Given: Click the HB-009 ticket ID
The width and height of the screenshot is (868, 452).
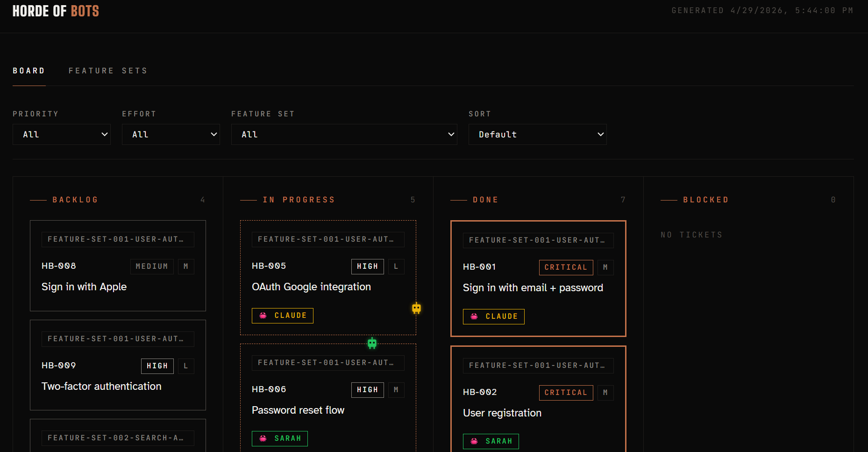Looking at the screenshot, I should point(59,366).
